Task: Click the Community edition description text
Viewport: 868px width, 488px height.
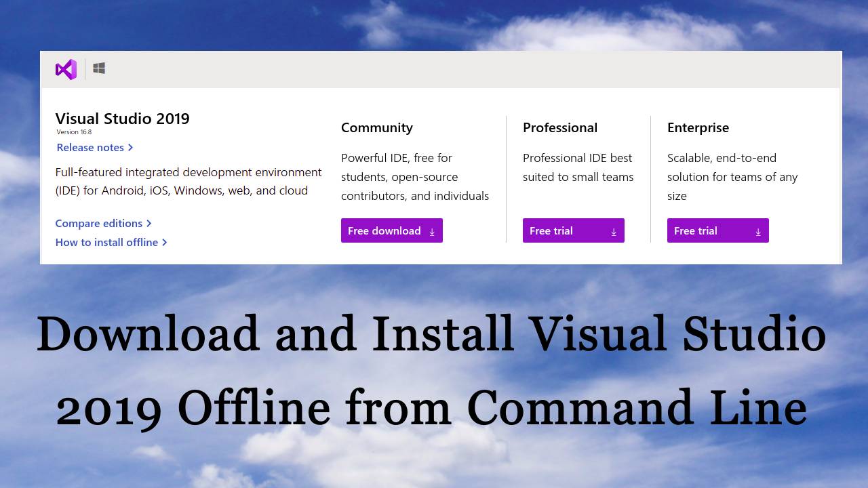Action: [x=414, y=177]
